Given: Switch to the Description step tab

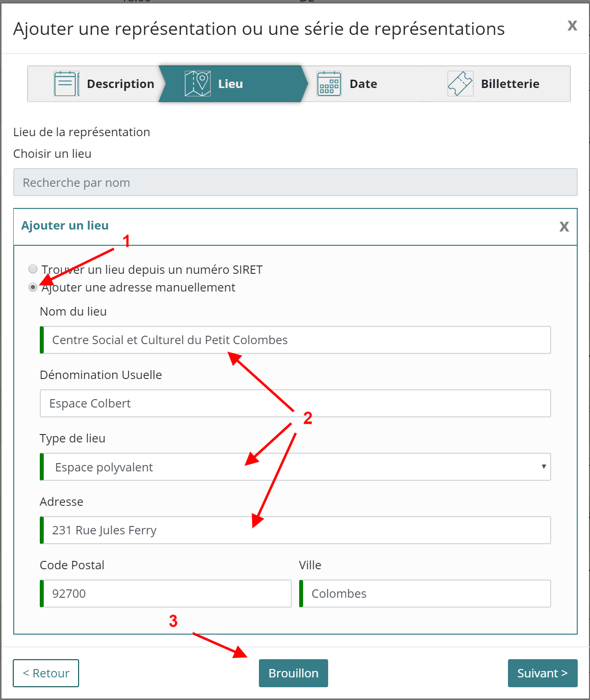Looking at the screenshot, I should 120,84.
